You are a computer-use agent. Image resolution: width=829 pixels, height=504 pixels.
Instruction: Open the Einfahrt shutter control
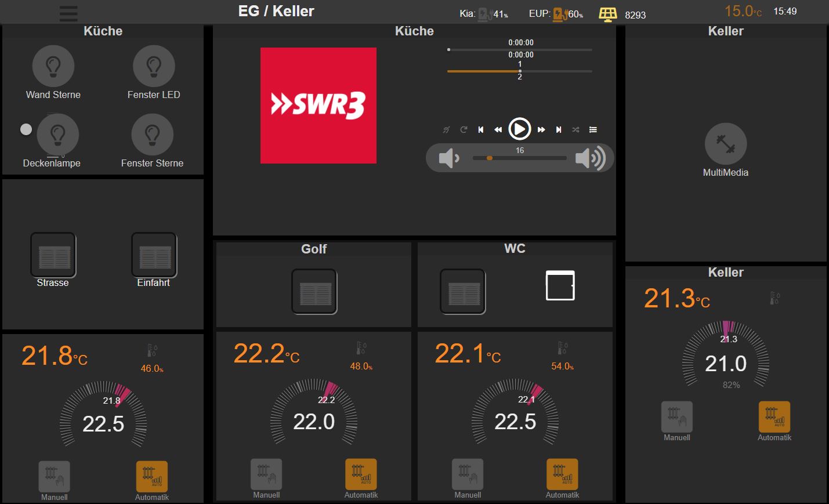[x=154, y=255]
